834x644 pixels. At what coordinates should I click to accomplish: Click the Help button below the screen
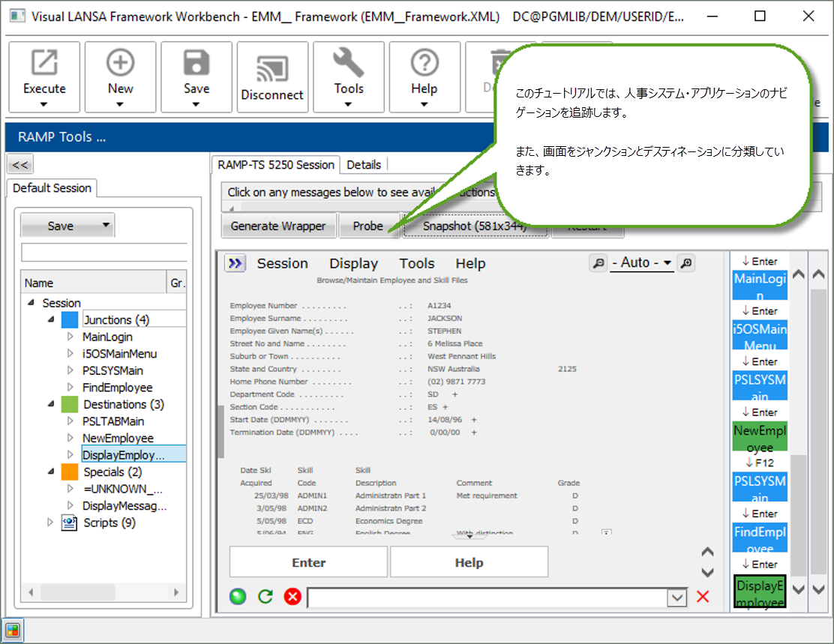(469, 562)
